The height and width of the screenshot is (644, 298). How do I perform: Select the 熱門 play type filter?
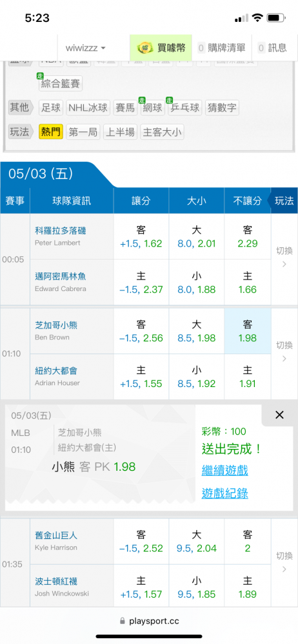(51, 132)
